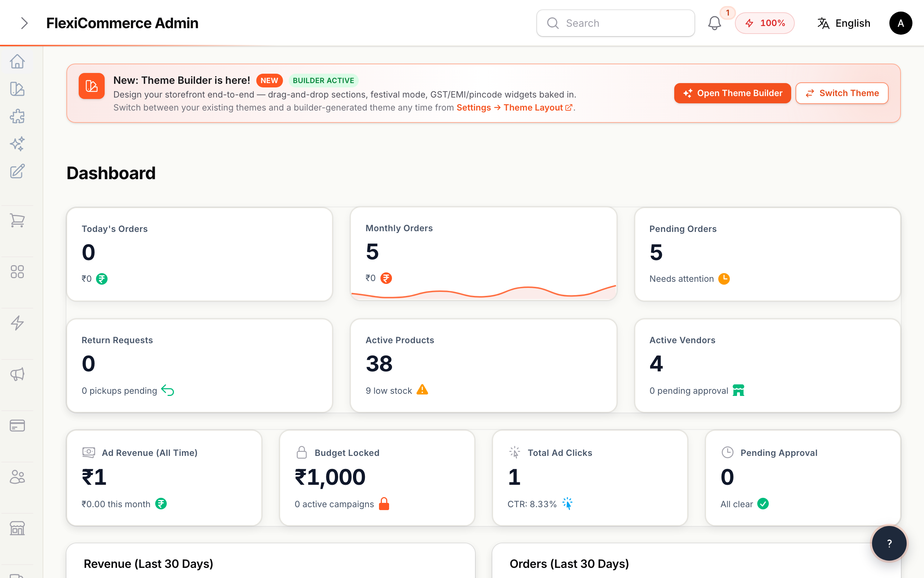This screenshot has height=578, width=924.
Task: Open the Home icon in sidebar
Action: point(17,61)
